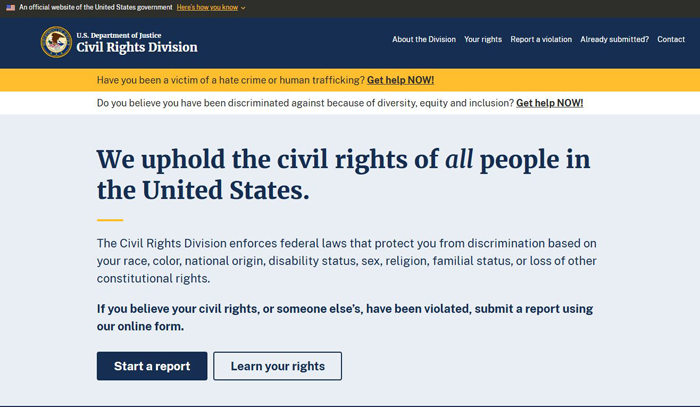Image resolution: width=700 pixels, height=407 pixels.
Task: Choose the Already submitted? navigation item
Action: (614, 39)
